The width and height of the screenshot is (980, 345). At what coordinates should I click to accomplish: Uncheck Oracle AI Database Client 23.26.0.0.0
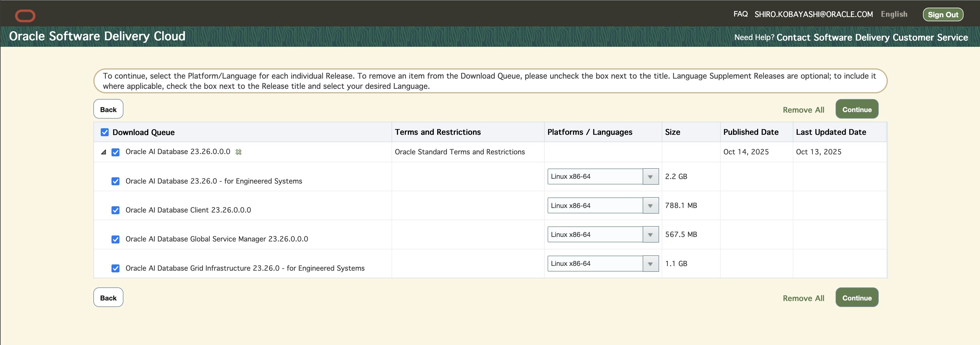coord(115,210)
